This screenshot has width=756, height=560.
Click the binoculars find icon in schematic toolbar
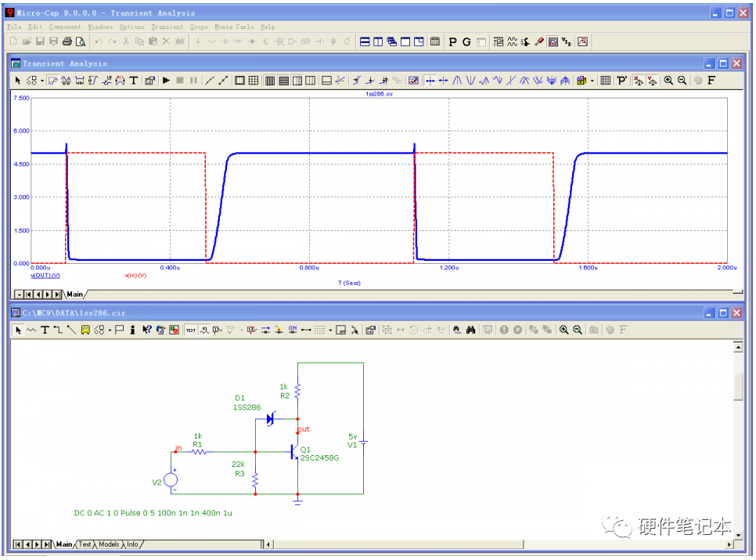coord(471,330)
